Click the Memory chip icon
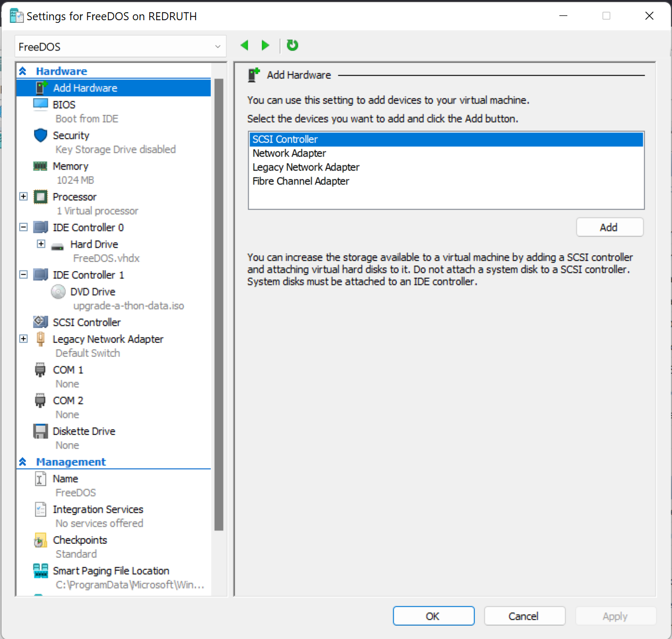This screenshot has width=672, height=639. tap(40, 166)
